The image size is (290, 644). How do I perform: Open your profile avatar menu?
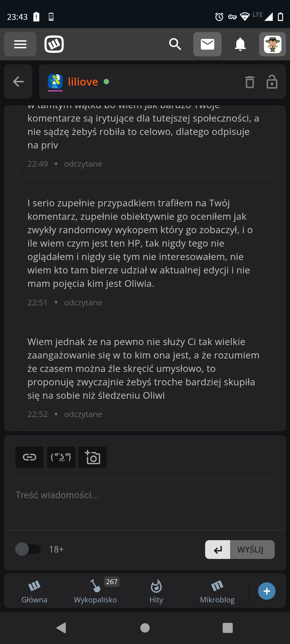[x=272, y=44]
